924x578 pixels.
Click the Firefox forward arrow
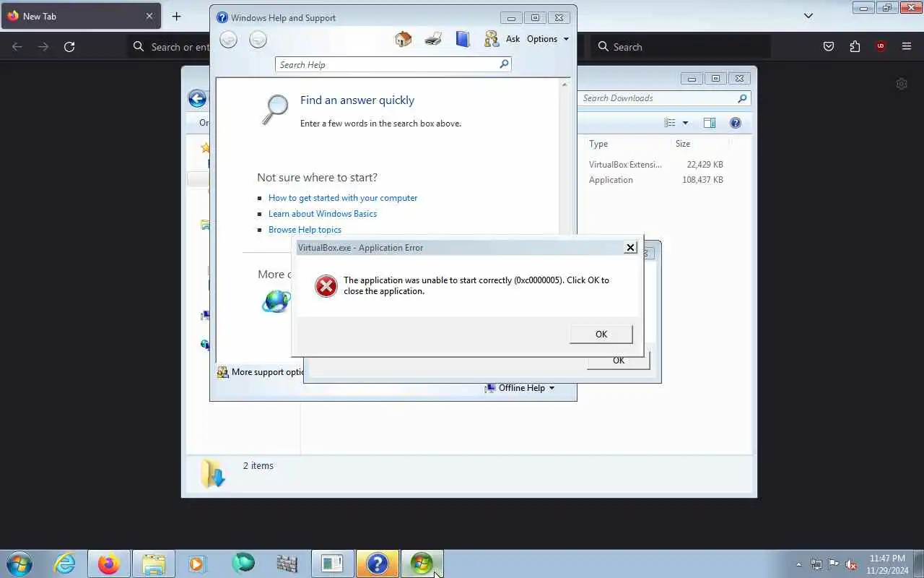coord(43,47)
